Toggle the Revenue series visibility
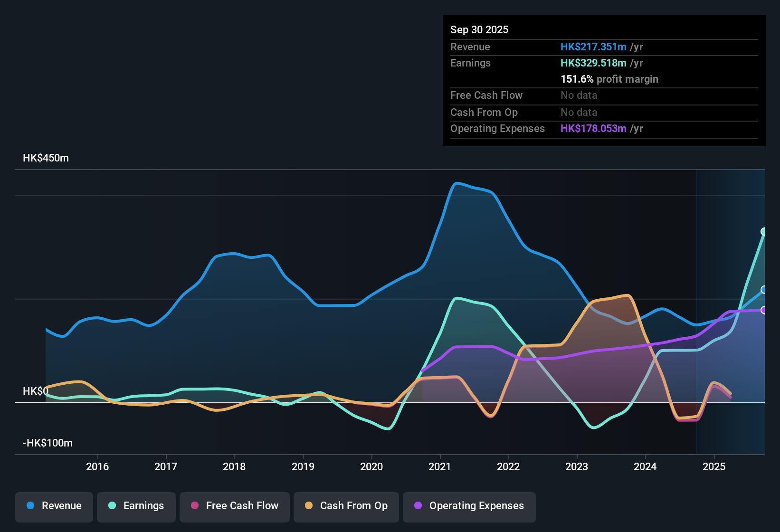This screenshot has height=532, width=780. tap(54, 506)
